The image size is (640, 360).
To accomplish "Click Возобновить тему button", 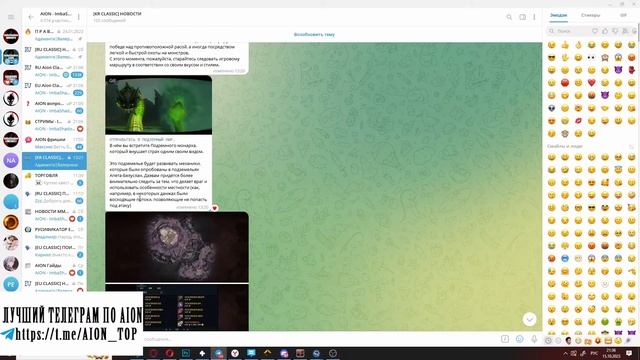I will pyautogui.click(x=314, y=35).
